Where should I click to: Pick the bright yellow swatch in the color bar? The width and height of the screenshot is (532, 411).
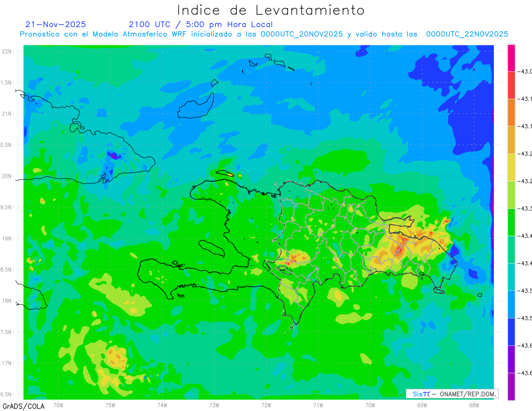(x=511, y=167)
